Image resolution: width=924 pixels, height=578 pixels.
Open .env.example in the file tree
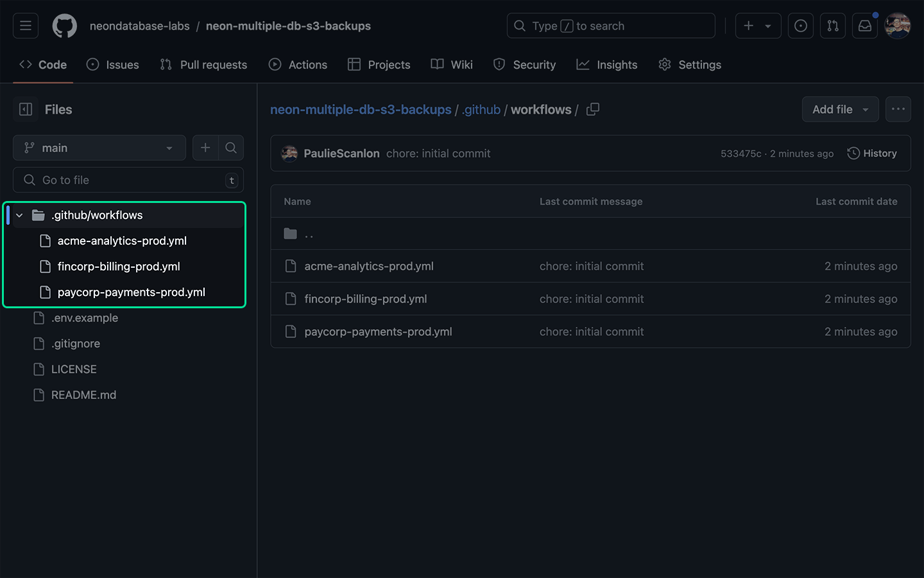[85, 318]
